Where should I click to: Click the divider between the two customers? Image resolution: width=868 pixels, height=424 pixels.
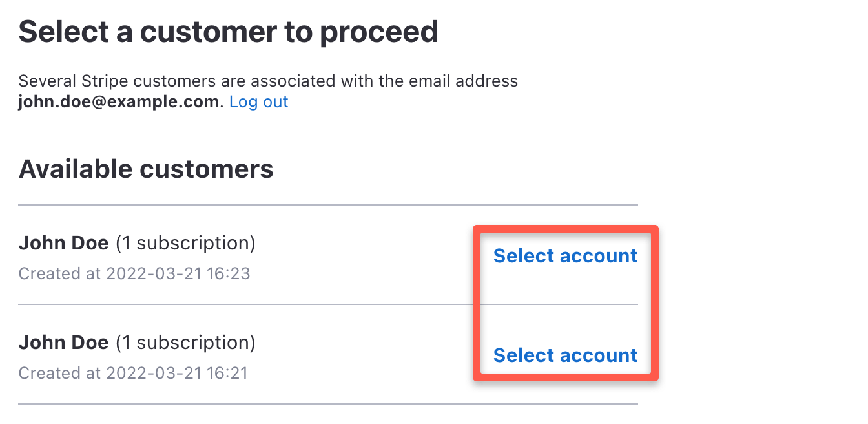click(245, 304)
